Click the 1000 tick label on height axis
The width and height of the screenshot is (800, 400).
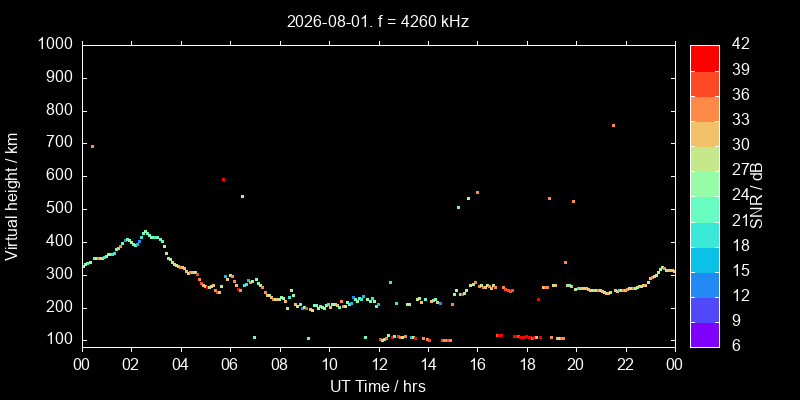(57, 45)
